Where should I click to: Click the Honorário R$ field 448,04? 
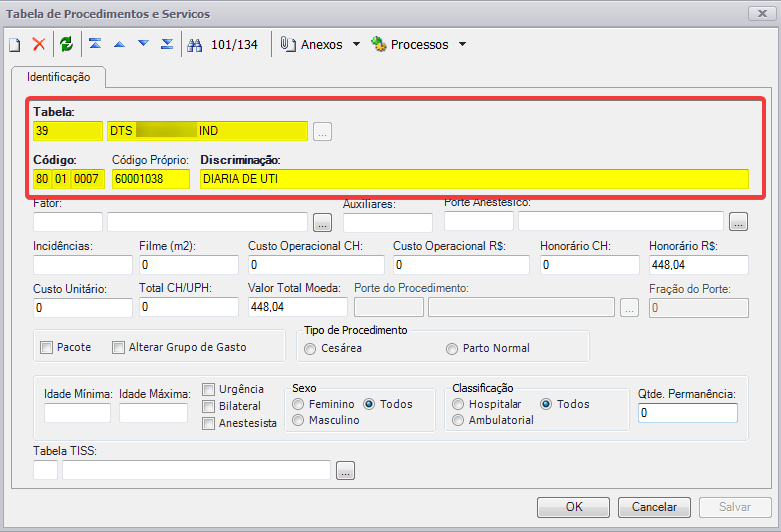(699, 265)
